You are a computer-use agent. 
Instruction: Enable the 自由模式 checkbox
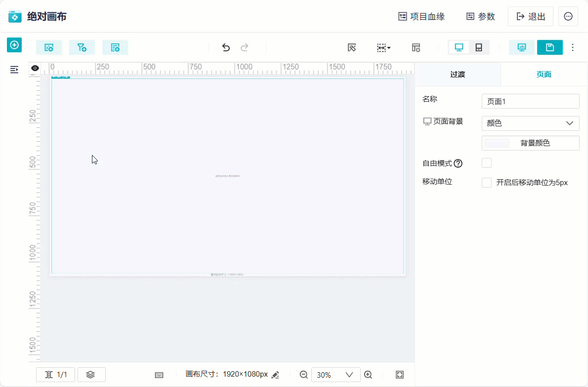(487, 163)
